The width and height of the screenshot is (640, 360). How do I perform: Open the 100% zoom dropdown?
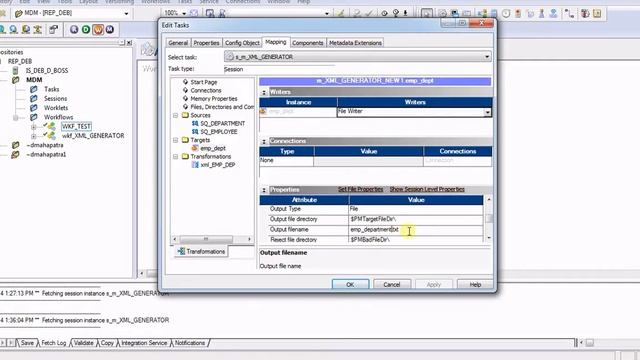pyautogui.click(x=184, y=13)
